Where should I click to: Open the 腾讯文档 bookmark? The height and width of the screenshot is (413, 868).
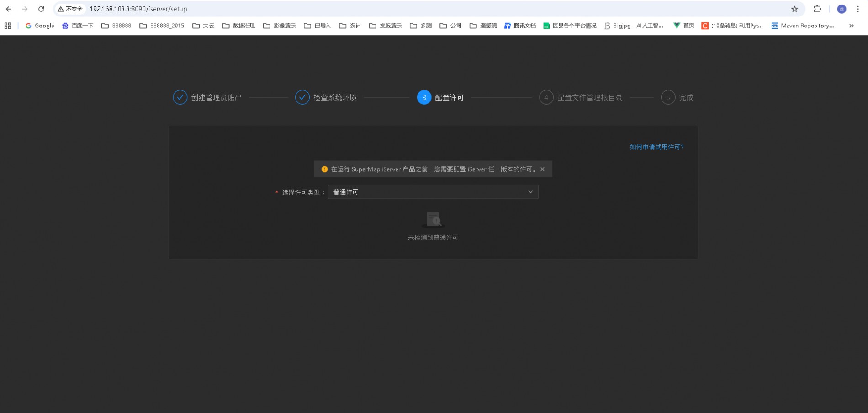tap(520, 26)
